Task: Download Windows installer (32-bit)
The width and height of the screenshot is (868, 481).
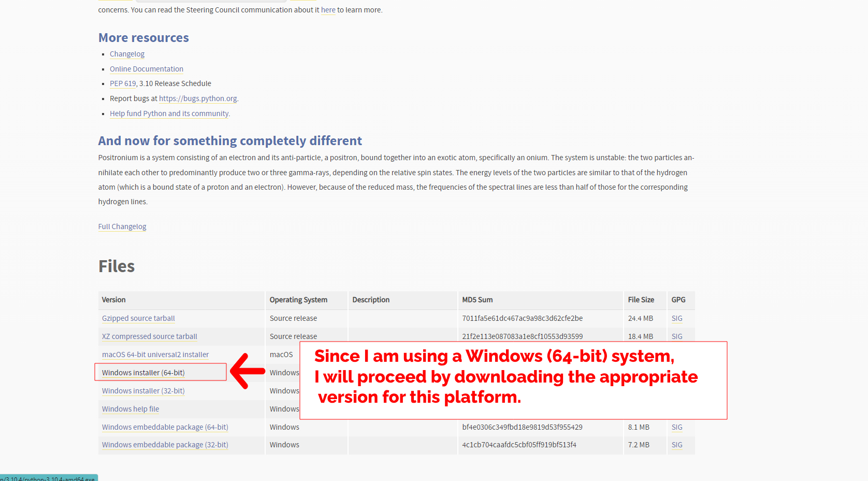Action: click(143, 391)
